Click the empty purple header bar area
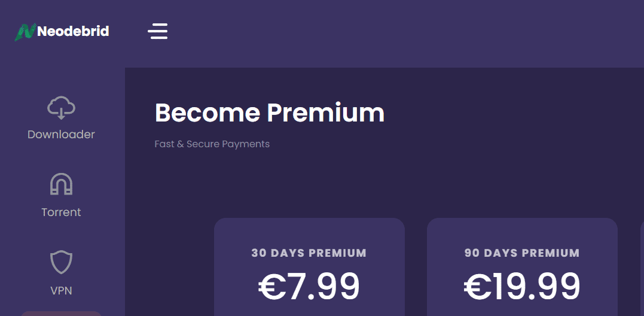Viewport: 644px width, 316px height. [402, 33]
